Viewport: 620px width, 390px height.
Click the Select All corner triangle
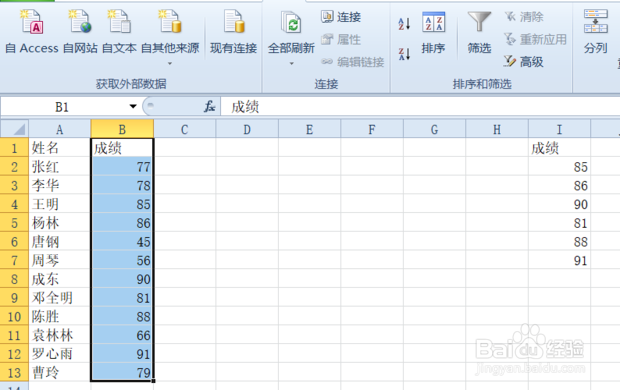(15, 129)
